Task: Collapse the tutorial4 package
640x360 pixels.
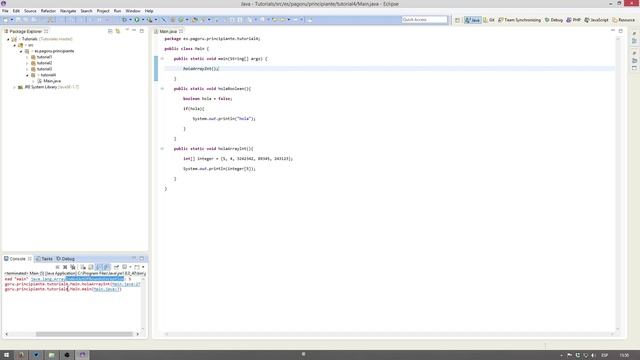Action: tap(27, 75)
